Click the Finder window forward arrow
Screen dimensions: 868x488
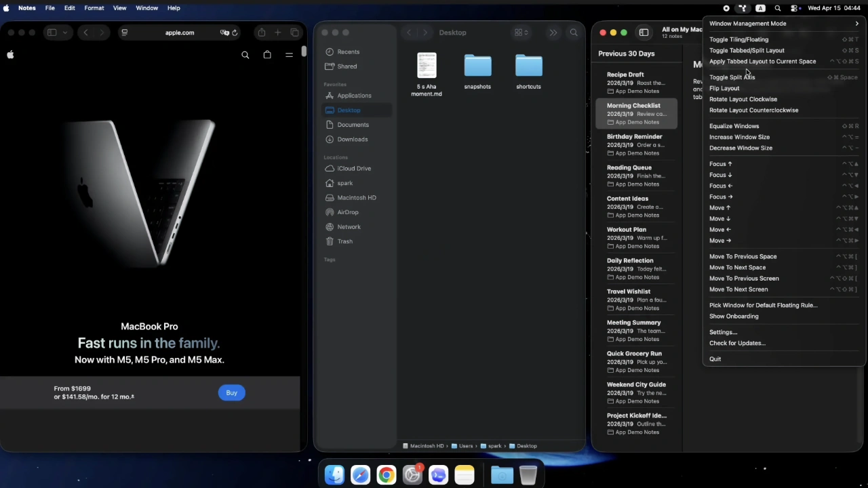(x=425, y=33)
